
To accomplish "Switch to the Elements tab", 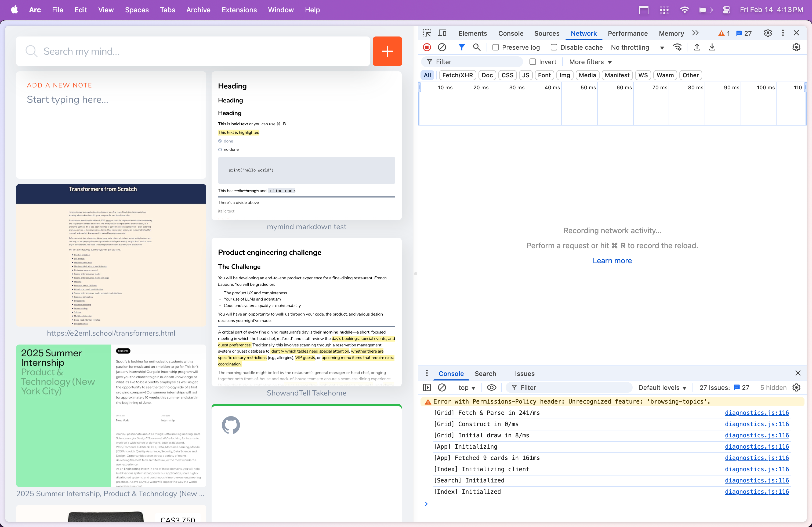I will coord(473,33).
